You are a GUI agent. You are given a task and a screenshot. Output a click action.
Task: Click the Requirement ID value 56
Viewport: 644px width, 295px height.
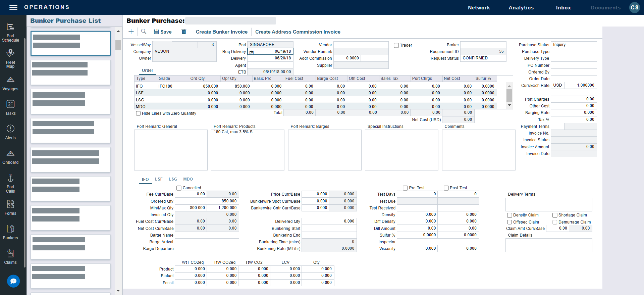[x=483, y=51]
